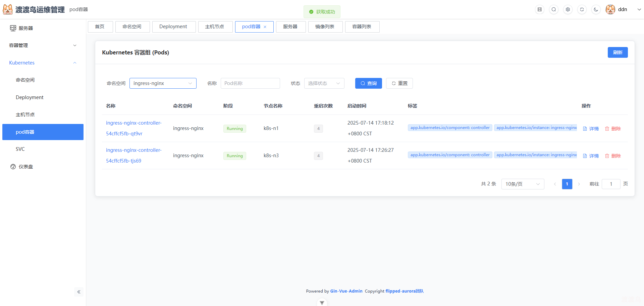
Task: Click the corgi user avatar in the header
Action: click(610, 9)
